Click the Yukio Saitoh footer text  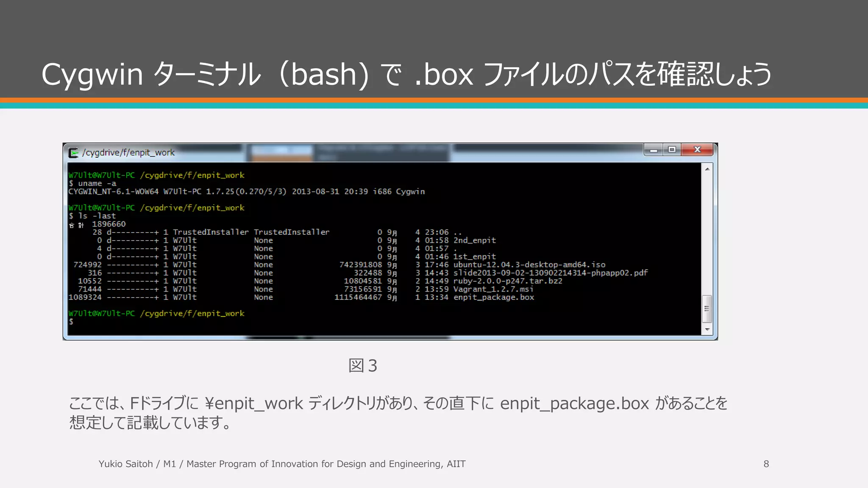(x=282, y=464)
